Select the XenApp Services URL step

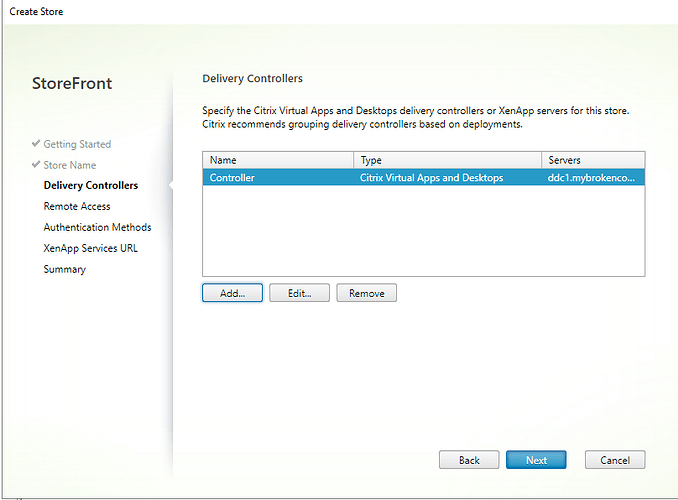(x=91, y=249)
